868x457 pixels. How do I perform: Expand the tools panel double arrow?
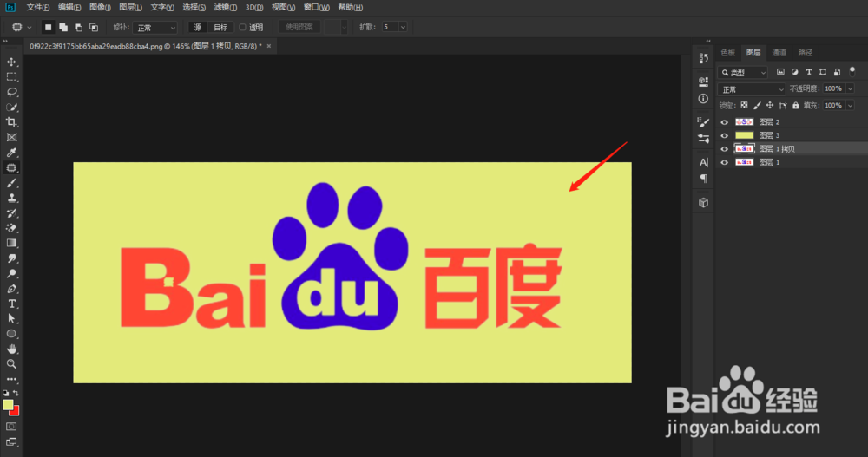click(5, 41)
